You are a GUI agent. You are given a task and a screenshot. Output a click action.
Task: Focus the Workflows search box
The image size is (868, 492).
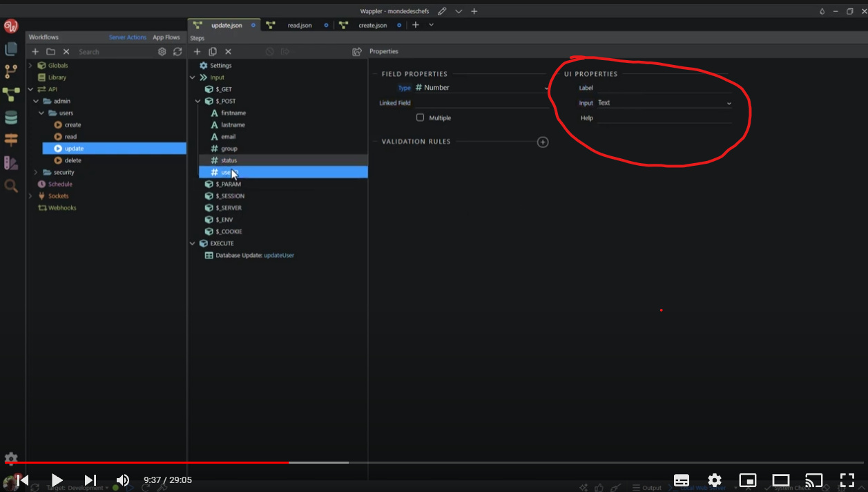114,52
